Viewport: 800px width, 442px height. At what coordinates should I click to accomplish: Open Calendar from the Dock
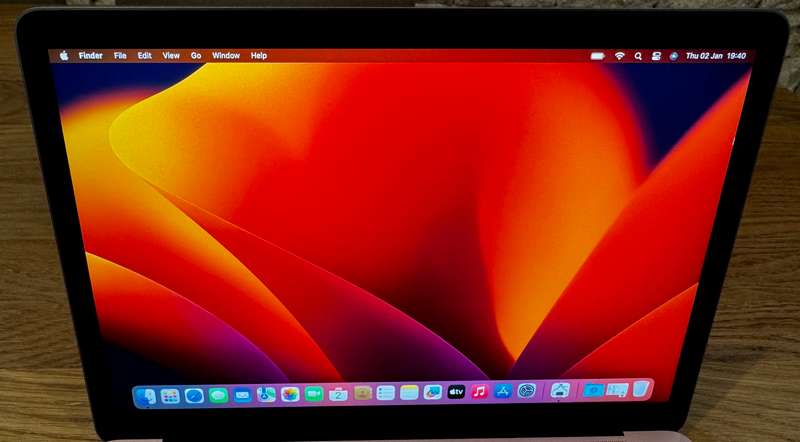pos(338,394)
